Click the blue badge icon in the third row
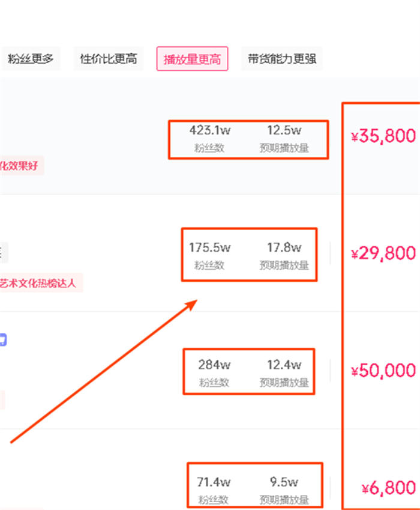This screenshot has width=420, height=510. (x=3, y=340)
